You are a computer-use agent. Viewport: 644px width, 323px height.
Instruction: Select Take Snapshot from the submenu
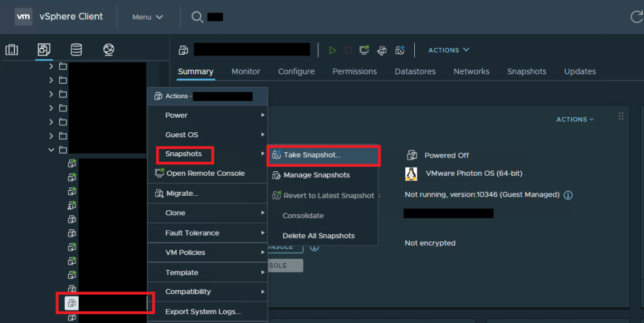[312, 155]
